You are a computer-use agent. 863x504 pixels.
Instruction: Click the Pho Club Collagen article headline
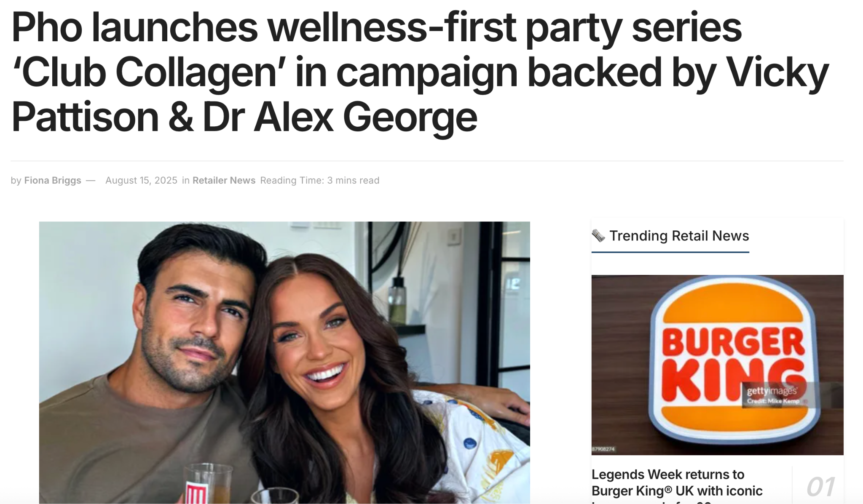tap(420, 72)
